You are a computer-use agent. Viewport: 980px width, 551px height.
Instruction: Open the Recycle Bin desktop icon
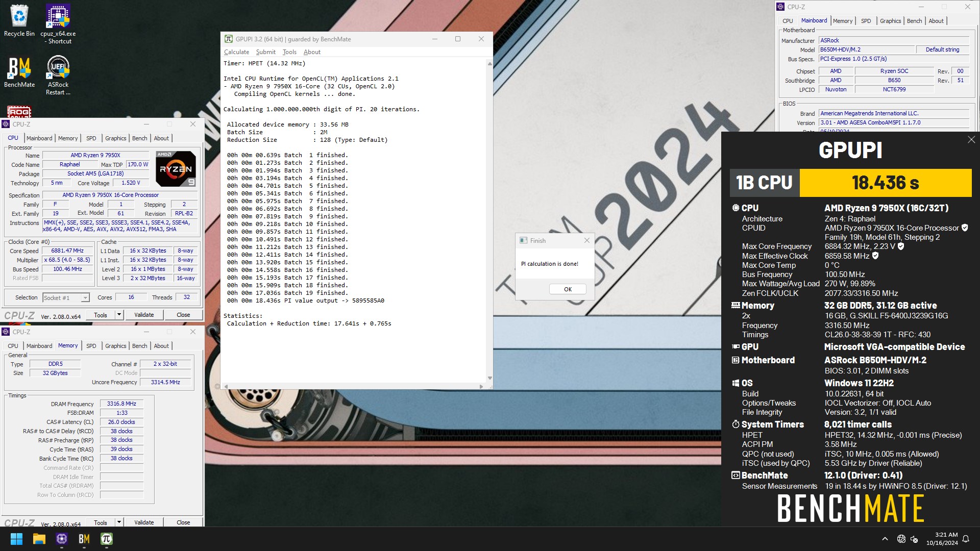[19, 20]
